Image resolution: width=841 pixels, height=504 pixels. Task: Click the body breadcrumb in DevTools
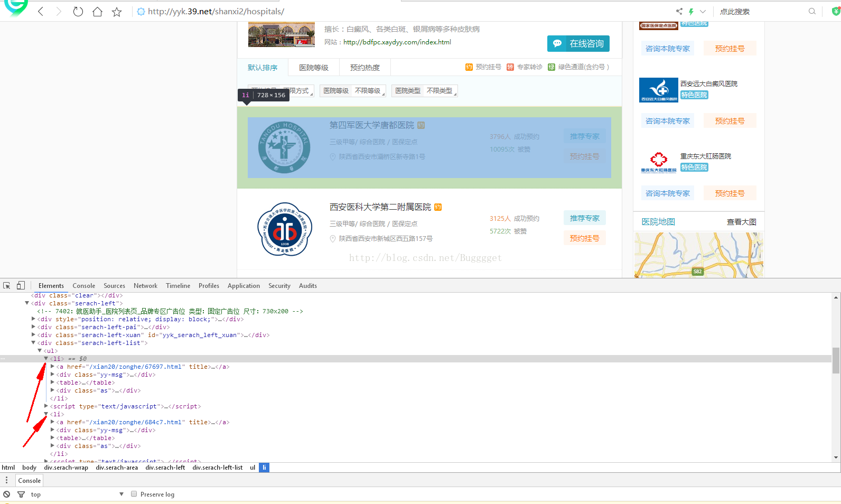pyautogui.click(x=30, y=468)
